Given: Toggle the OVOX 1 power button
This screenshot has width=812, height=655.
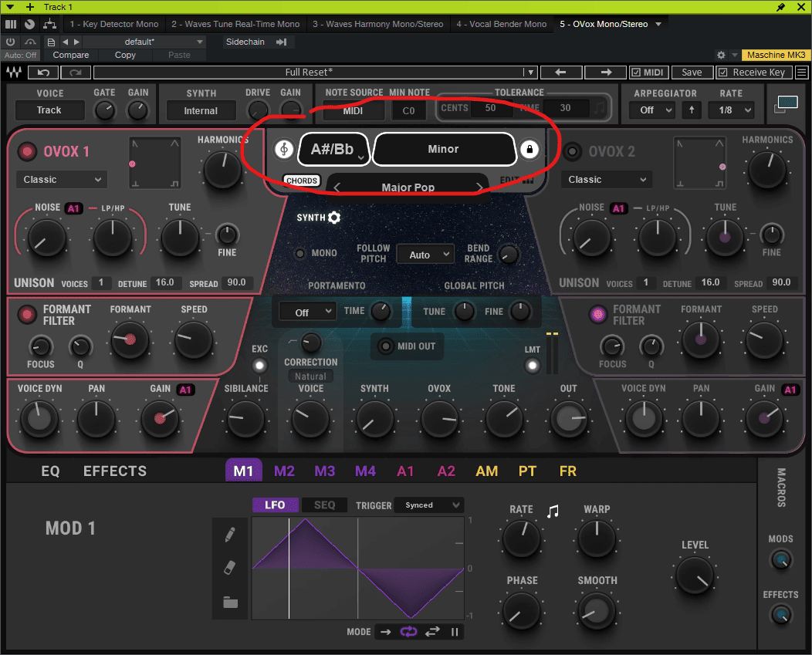Looking at the screenshot, I should click(x=27, y=152).
